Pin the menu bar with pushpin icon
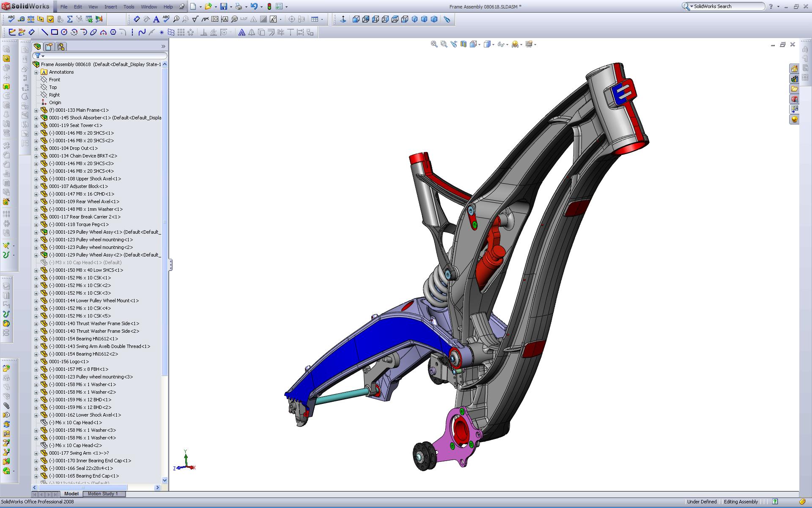 (x=182, y=6)
